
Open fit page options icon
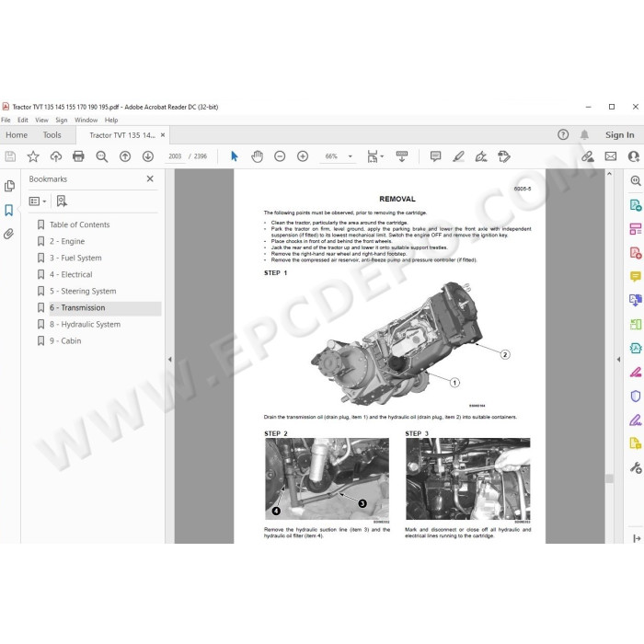point(374,156)
